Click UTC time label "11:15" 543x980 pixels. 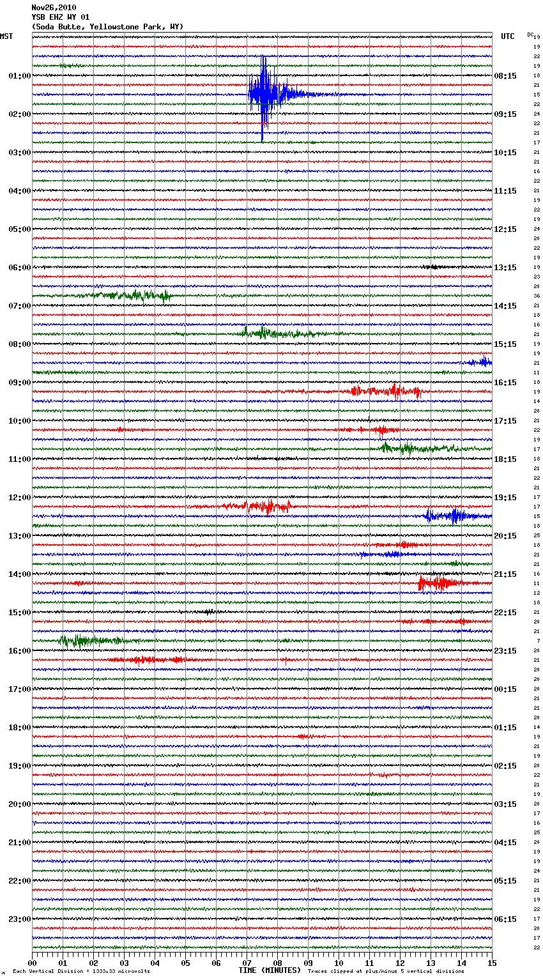click(x=505, y=191)
